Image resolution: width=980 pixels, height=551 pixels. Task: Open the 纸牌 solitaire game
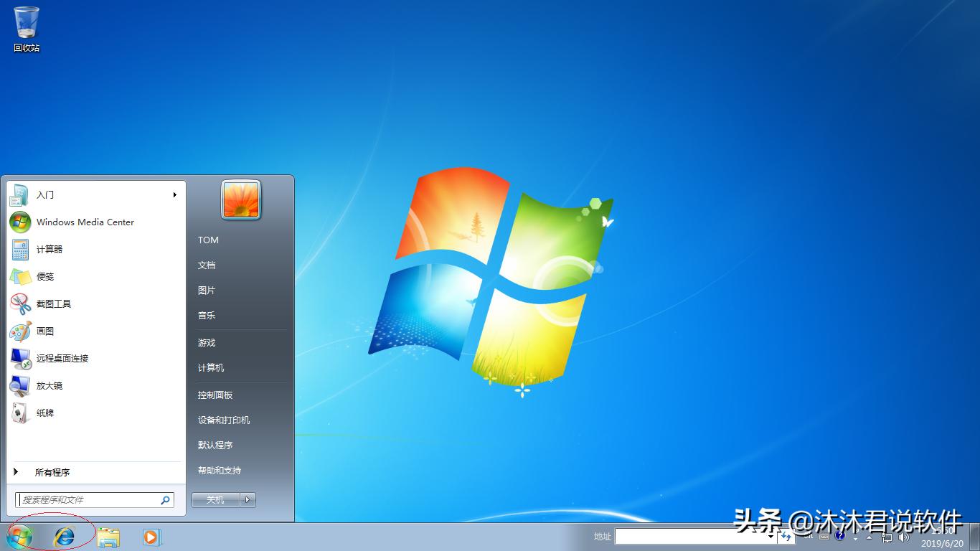44,413
